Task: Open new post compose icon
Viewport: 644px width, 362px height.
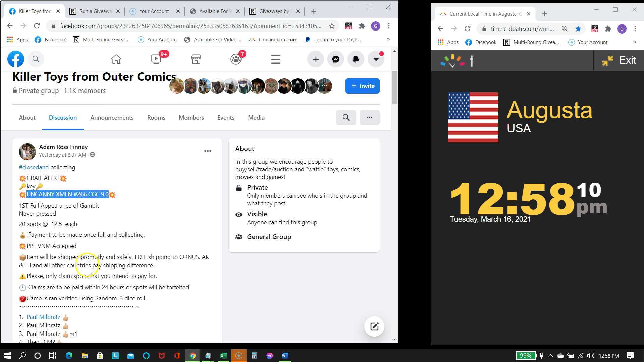Action: point(374,326)
